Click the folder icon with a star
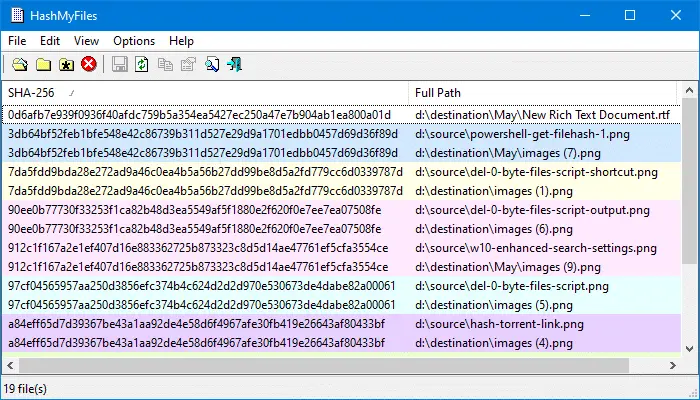 point(67,64)
